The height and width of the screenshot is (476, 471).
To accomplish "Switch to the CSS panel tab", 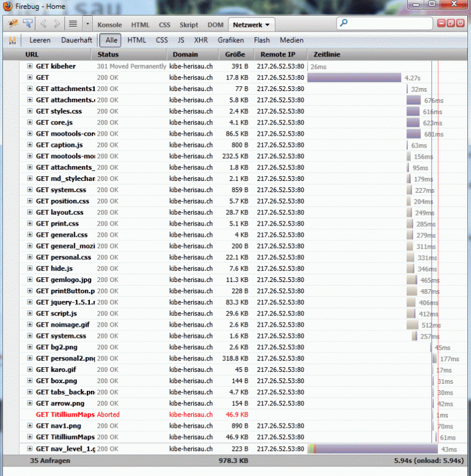I will [165, 25].
